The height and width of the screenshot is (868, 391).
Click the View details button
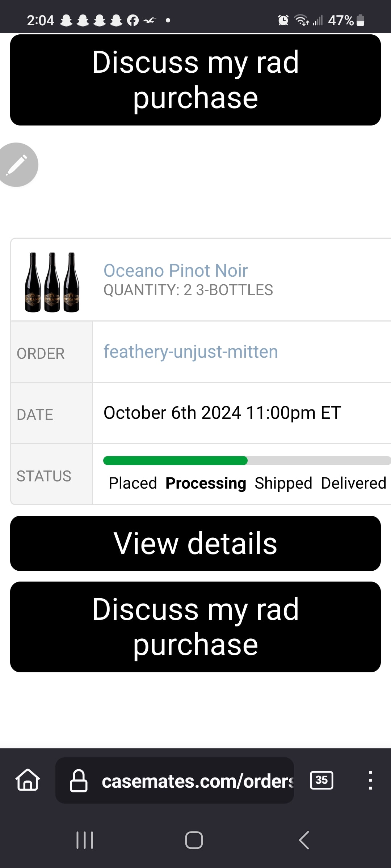195,543
